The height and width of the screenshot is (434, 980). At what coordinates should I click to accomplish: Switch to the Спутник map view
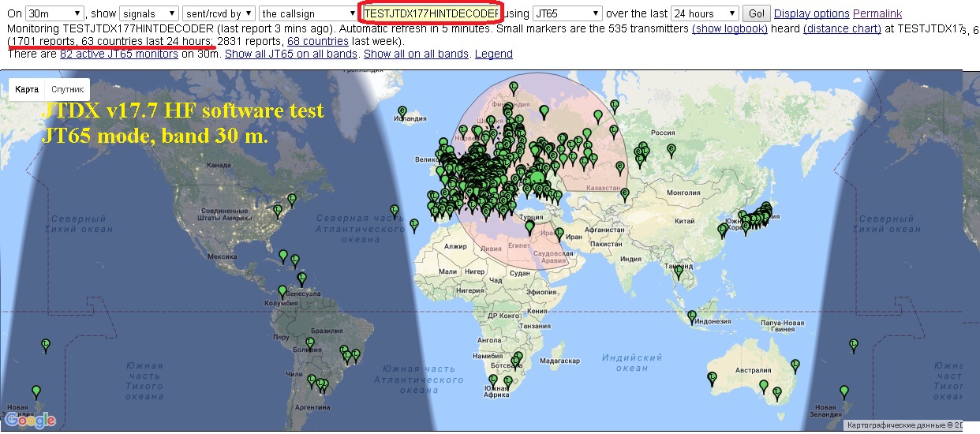[67, 90]
